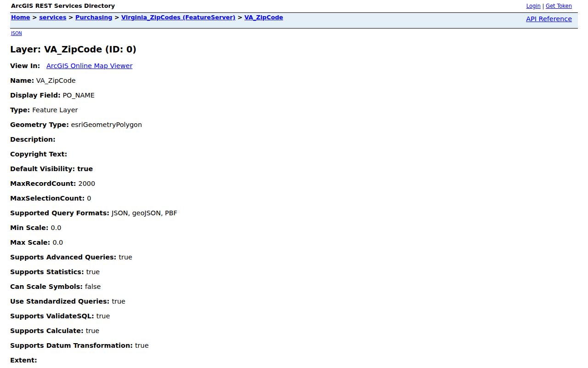View the layer as JSON
588x368 pixels.
(x=17, y=33)
